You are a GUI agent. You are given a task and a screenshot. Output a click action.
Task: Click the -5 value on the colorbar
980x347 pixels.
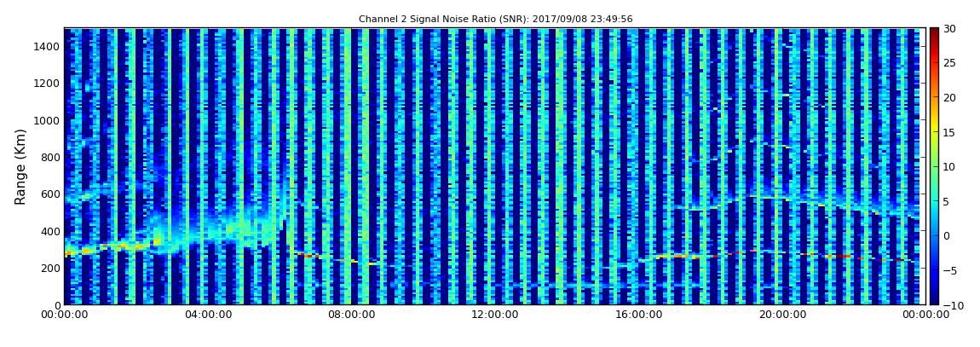pos(950,270)
